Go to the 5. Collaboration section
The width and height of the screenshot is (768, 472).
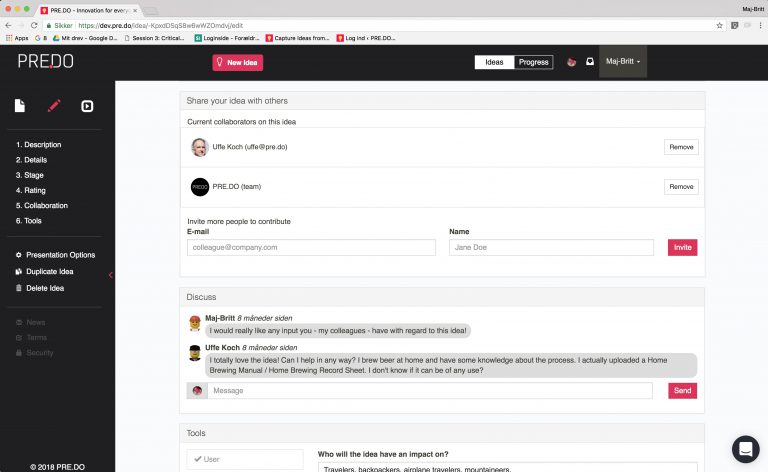click(42, 206)
